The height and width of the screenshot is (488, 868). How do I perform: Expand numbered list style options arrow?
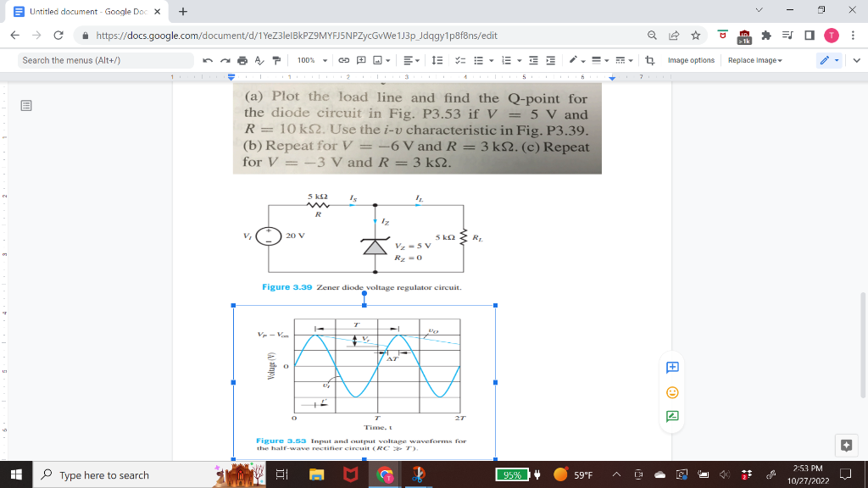[x=520, y=60]
